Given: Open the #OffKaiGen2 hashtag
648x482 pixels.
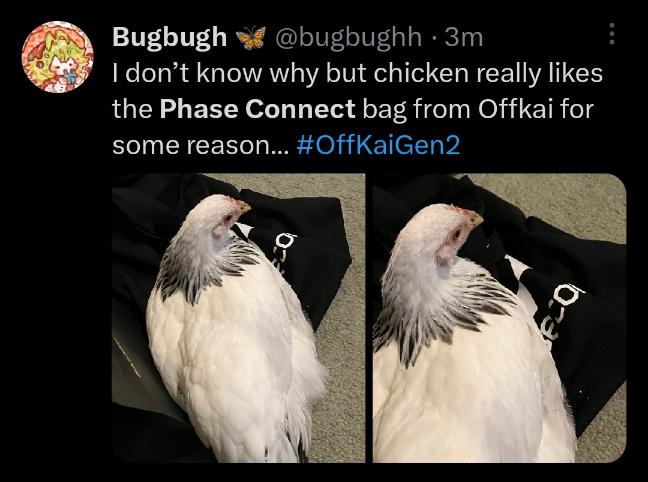Looking at the screenshot, I should (x=378, y=145).
